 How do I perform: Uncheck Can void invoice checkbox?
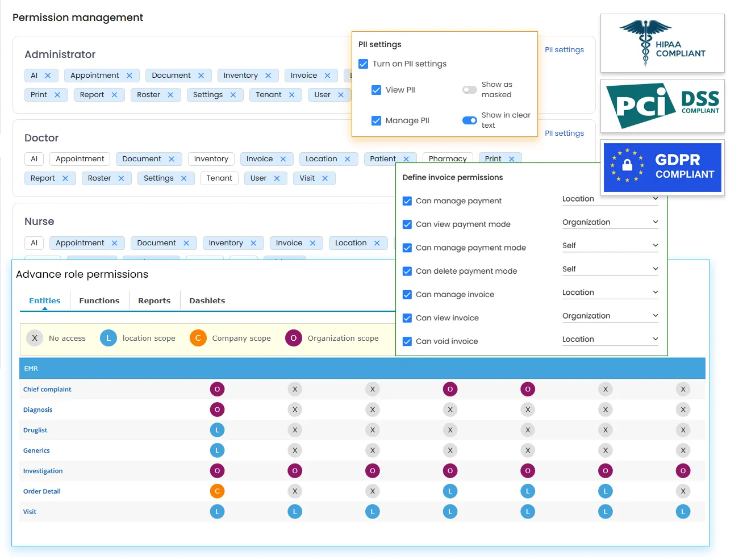(407, 341)
